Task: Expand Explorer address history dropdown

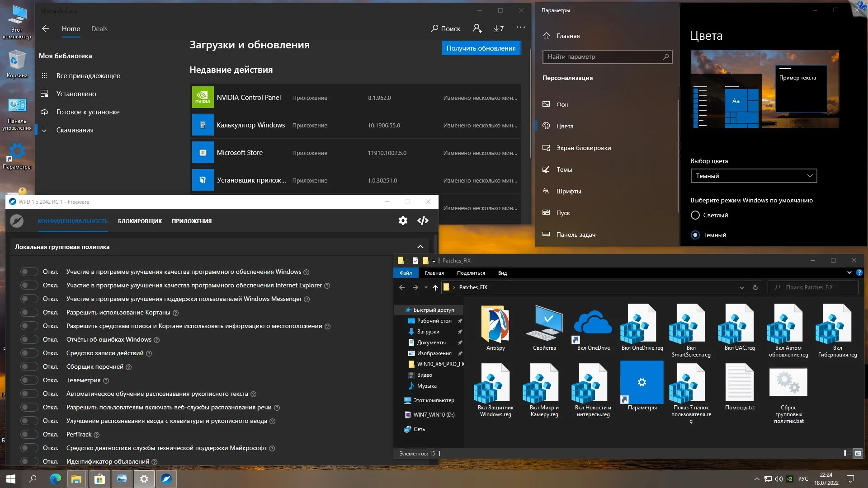Action: (x=741, y=287)
